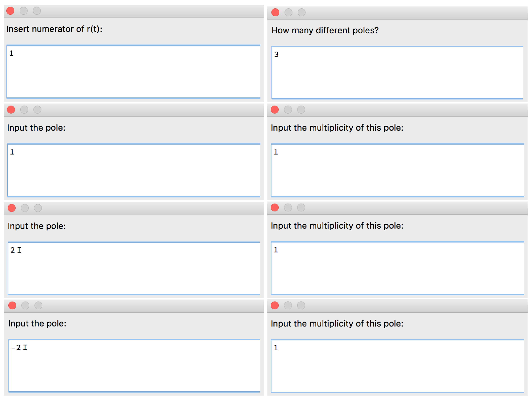Click the numerator of r(t) input field

(134, 72)
